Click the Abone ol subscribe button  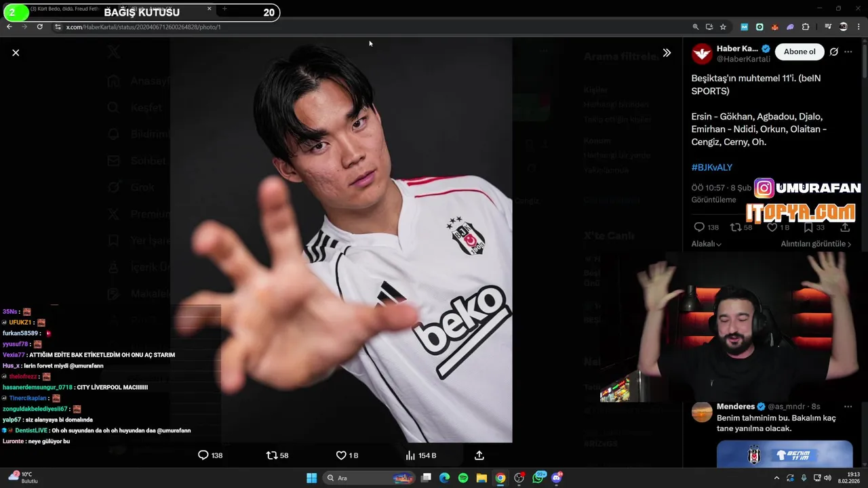(800, 52)
